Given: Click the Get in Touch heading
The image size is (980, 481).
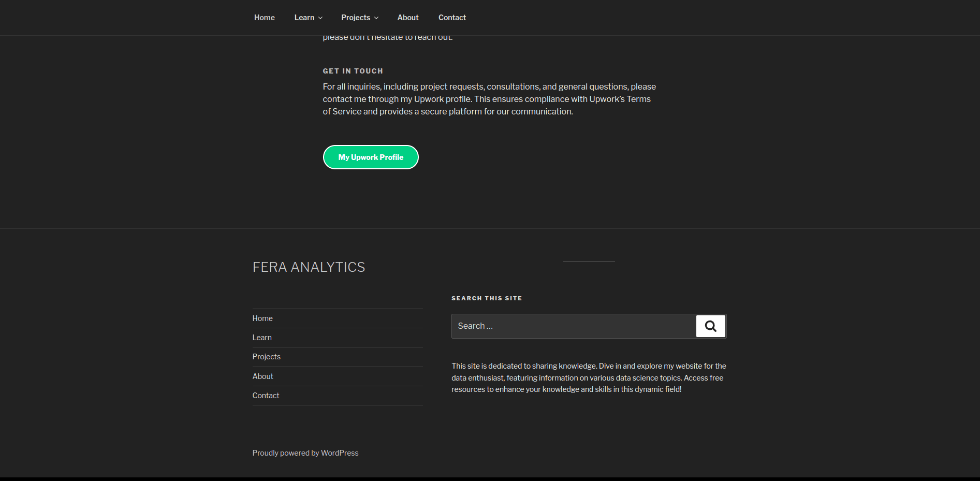Looking at the screenshot, I should [x=353, y=71].
